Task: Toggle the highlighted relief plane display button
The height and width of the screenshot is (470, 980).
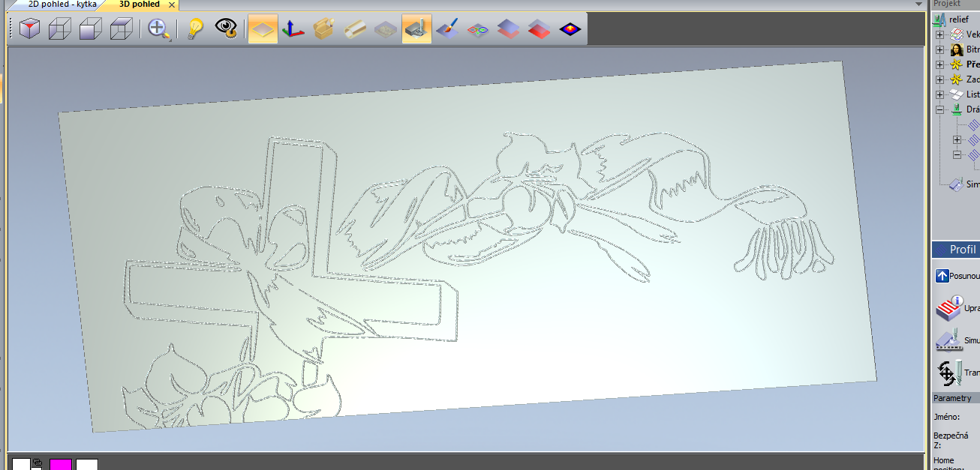Action: [x=263, y=29]
